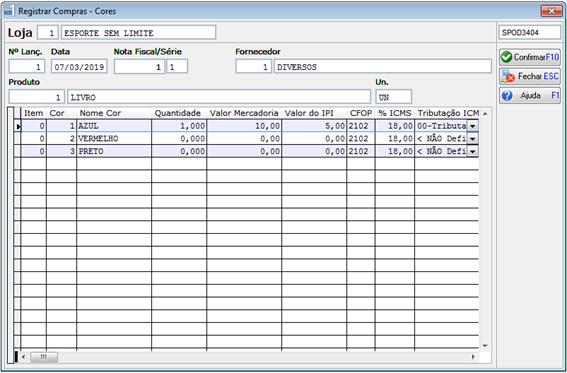Click the Valor do IPI cell in PRETO row
This screenshot has height=373, width=567.
(x=314, y=151)
